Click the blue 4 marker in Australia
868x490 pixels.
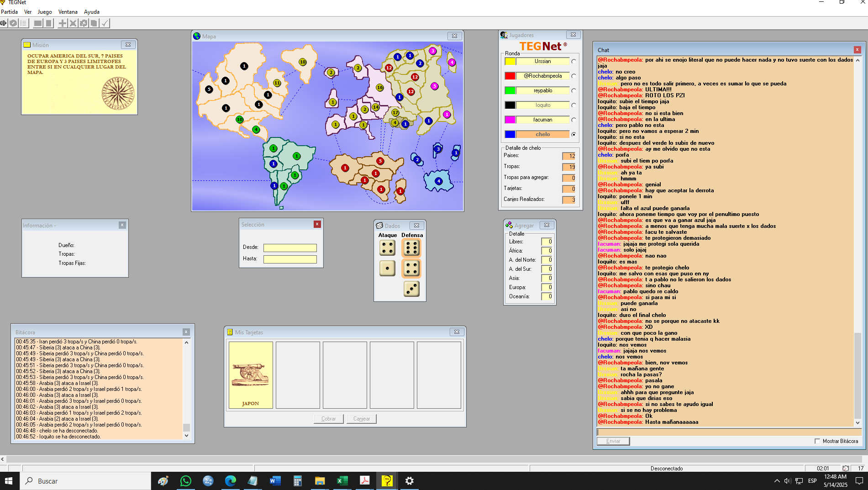click(438, 181)
